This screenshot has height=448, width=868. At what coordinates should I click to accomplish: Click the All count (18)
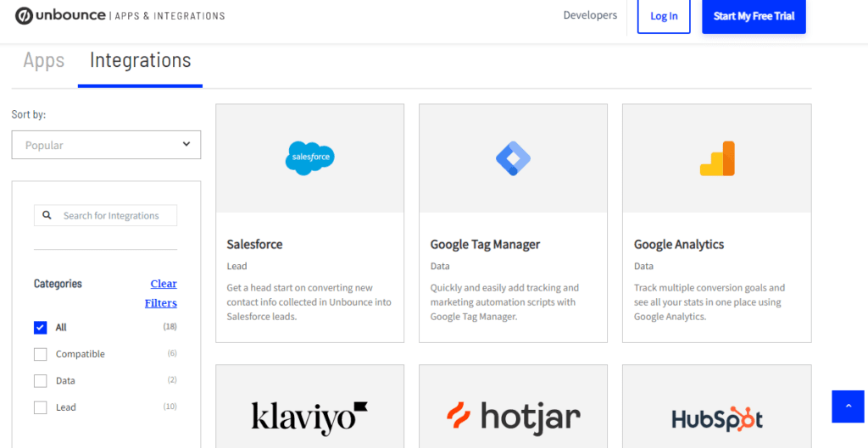click(x=170, y=326)
